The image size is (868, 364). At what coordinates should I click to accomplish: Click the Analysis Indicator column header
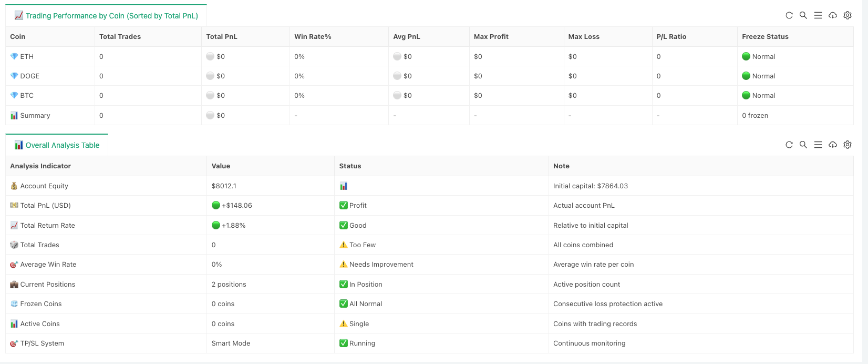coord(40,166)
